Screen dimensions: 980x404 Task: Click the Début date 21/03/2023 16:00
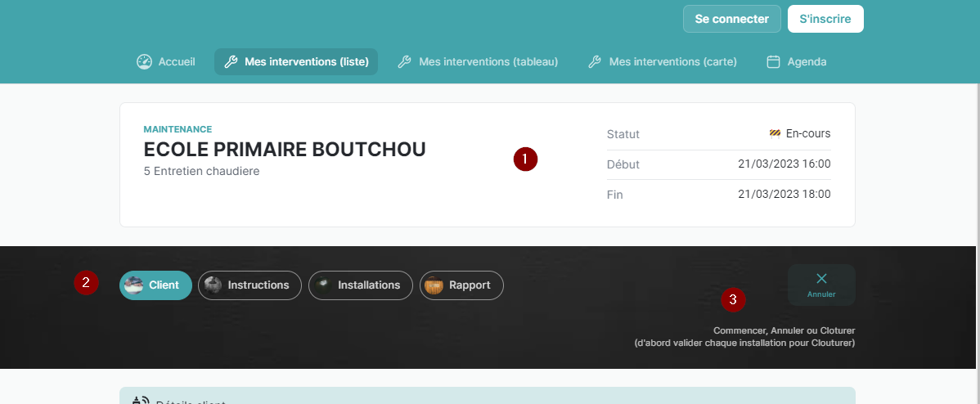(x=784, y=164)
